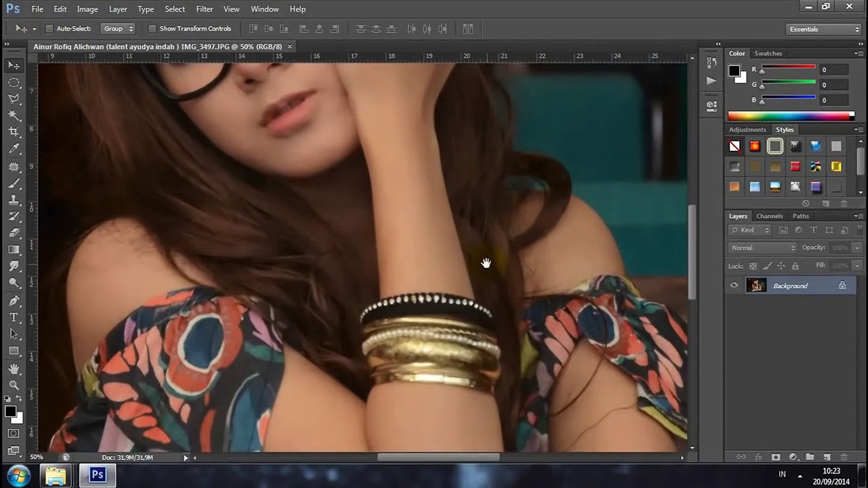Click the RGB color spectrum bar
The height and width of the screenshot is (488, 868).
point(789,116)
